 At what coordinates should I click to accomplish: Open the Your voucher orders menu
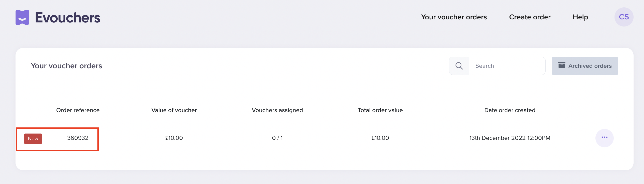point(454,17)
